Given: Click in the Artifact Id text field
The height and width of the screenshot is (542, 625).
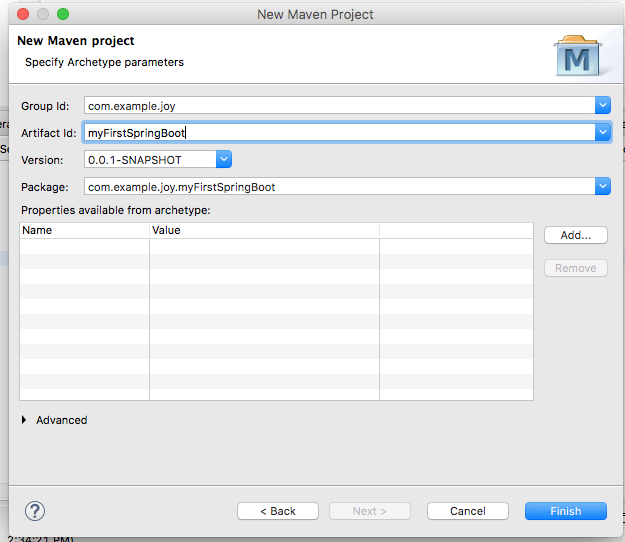Looking at the screenshot, I should pos(338,132).
